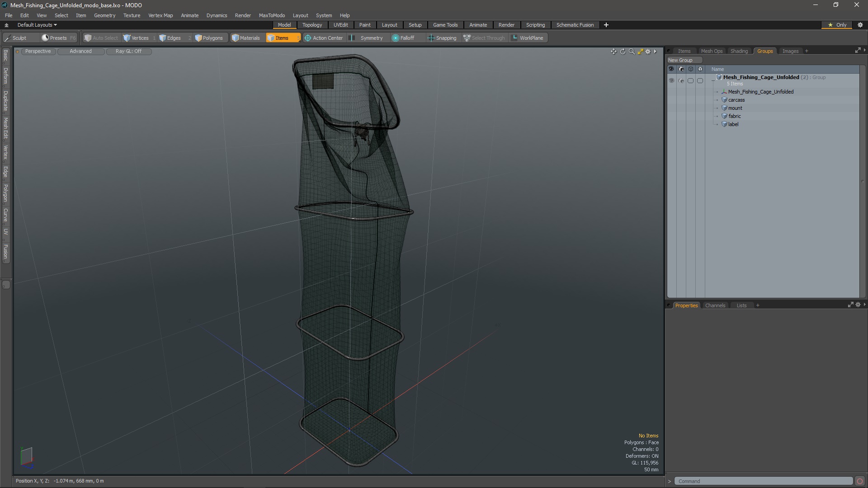Expand the Mesh_Fishing_Cage_Unfolded group
Image resolution: width=868 pixels, height=488 pixels.
[713, 77]
